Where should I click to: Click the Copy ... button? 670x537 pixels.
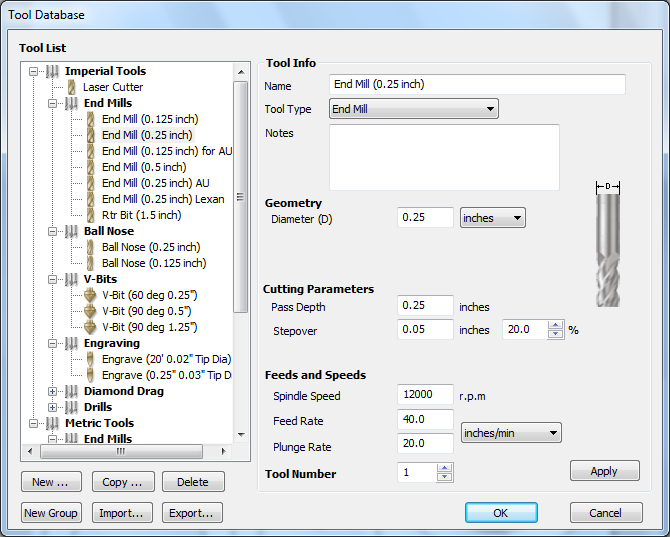pos(123,482)
